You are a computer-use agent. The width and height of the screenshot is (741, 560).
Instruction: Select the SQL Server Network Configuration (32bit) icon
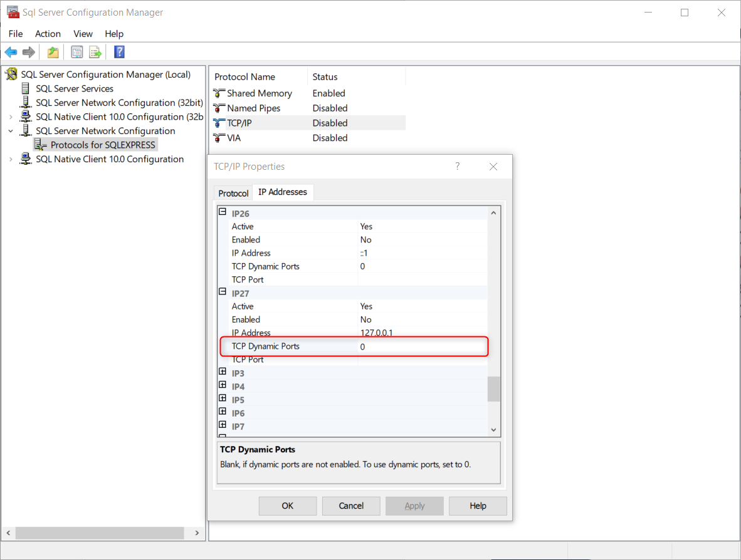coord(26,103)
